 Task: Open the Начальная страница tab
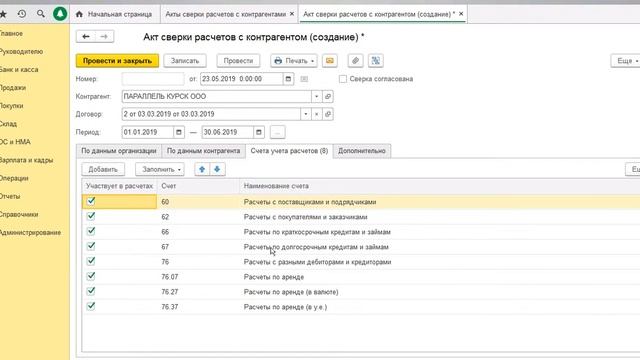pos(114,14)
